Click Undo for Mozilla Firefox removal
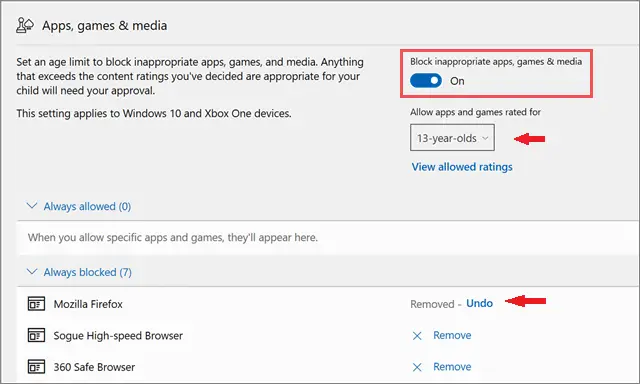This screenshot has width=640, height=384. coord(479,303)
